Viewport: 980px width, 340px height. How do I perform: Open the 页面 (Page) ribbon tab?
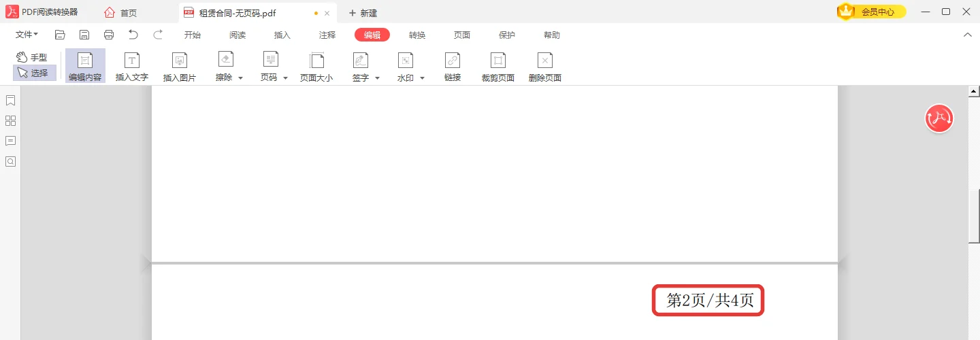(462, 35)
